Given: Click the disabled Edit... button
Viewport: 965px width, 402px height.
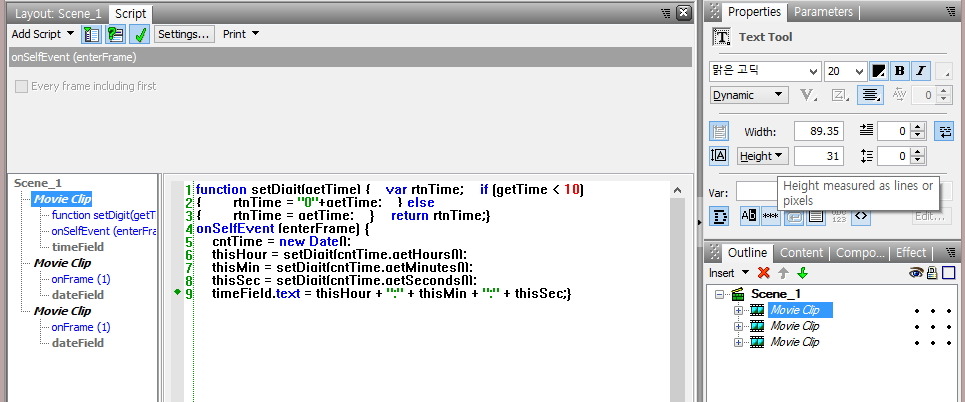Looking at the screenshot, I should [932, 216].
